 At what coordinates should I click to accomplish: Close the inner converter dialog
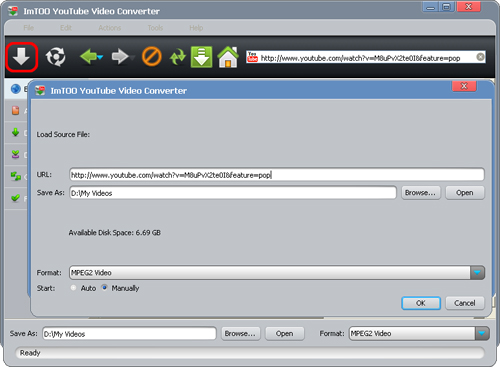tap(464, 86)
